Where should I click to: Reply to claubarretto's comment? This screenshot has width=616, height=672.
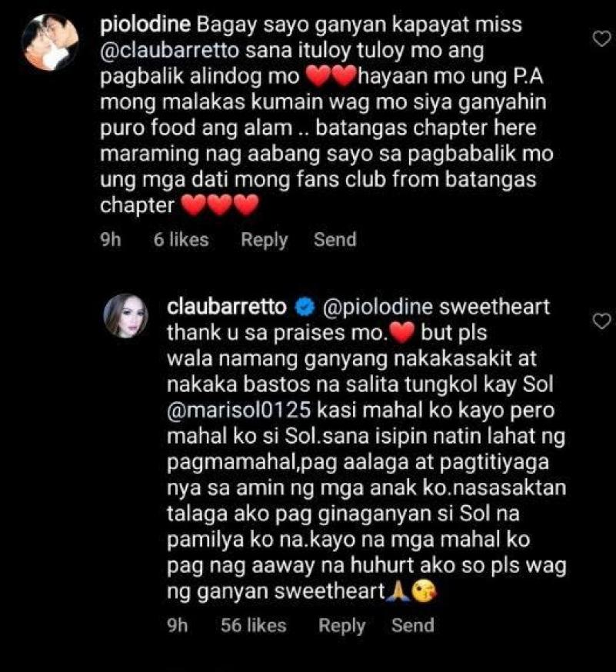(x=341, y=626)
